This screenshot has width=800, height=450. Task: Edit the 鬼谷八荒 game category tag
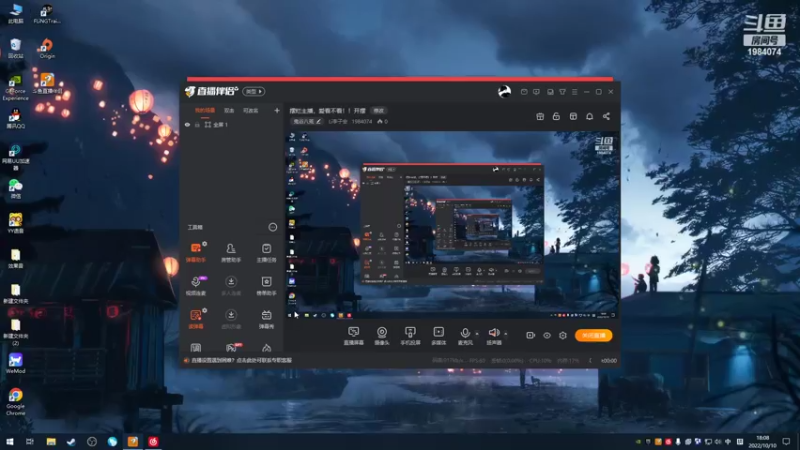(x=307, y=121)
